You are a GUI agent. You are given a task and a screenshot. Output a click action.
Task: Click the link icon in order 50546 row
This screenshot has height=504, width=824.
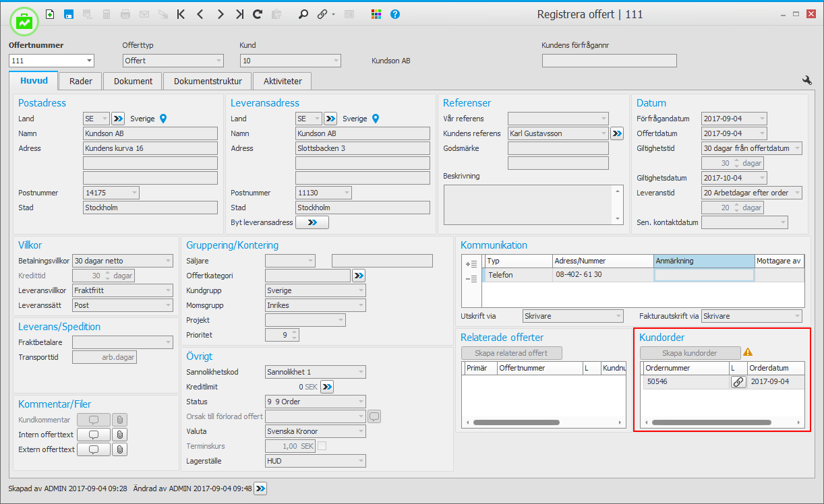coord(738,382)
